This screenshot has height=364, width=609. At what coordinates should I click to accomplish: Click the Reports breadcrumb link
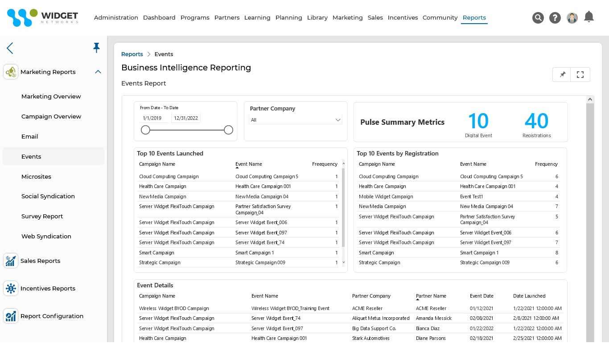click(132, 54)
